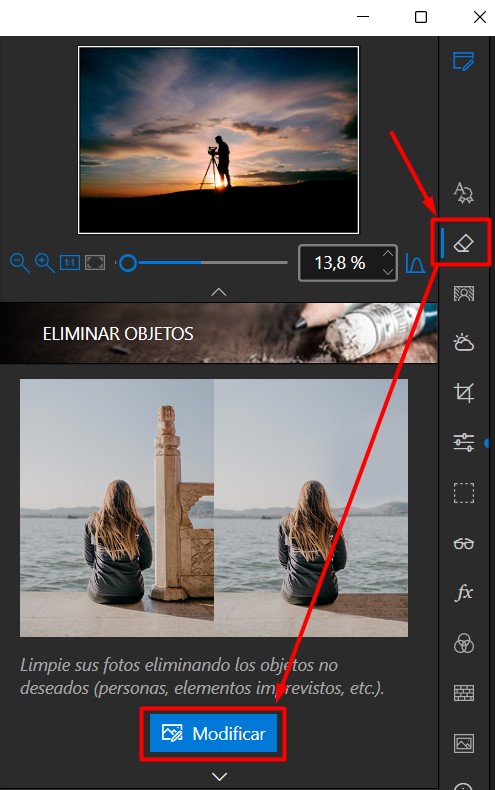Click the zoom out magnifier
This screenshot has height=790, width=495.
20,263
